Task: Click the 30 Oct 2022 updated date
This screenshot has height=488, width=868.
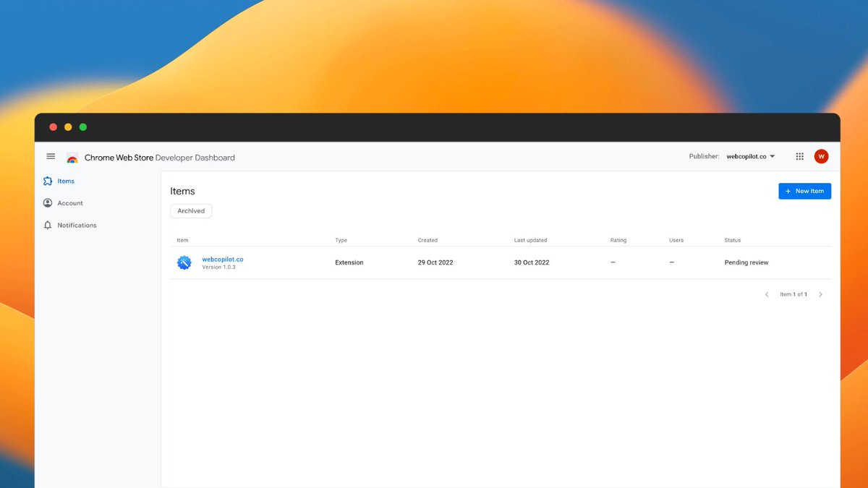Action: [532, 262]
